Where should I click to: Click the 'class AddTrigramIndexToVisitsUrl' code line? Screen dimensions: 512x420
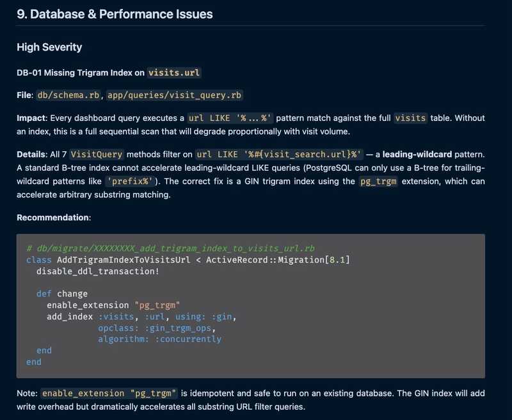click(x=188, y=260)
